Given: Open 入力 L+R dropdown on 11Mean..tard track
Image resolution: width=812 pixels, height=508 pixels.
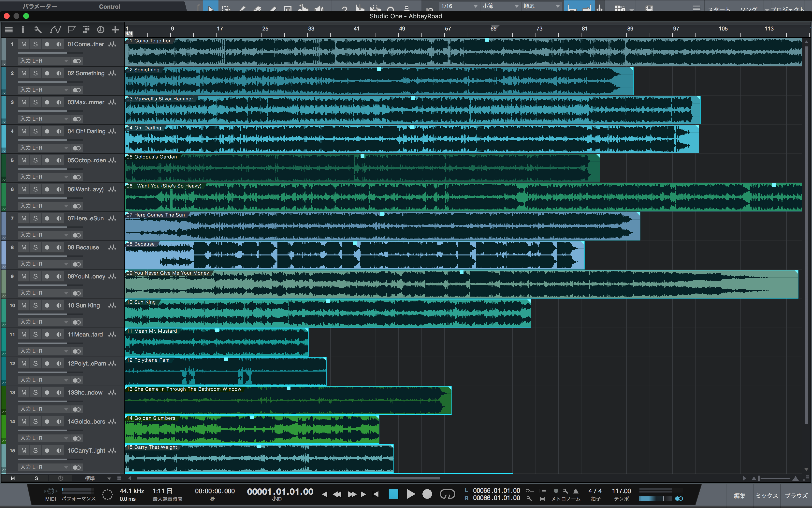Looking at the screenshot, I should (x=44, y=351).
